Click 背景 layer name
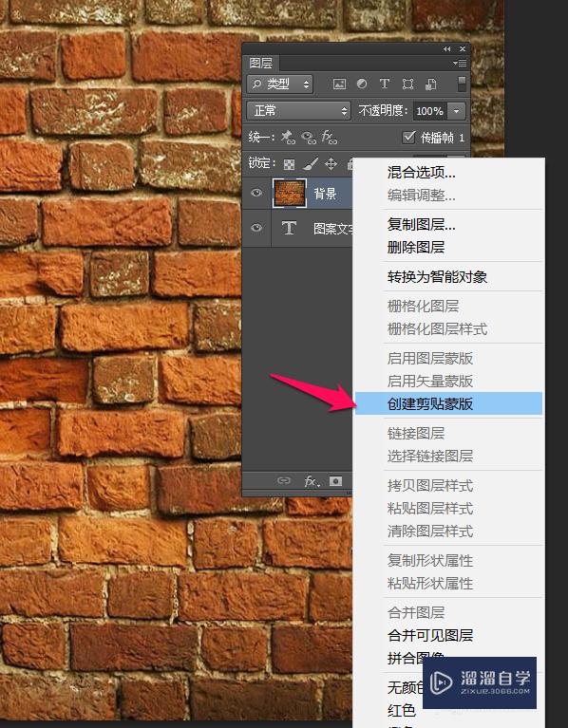Image resolution: width=568 pixels, height=728 pixels. pyautogui.click(x=325, y=193)
